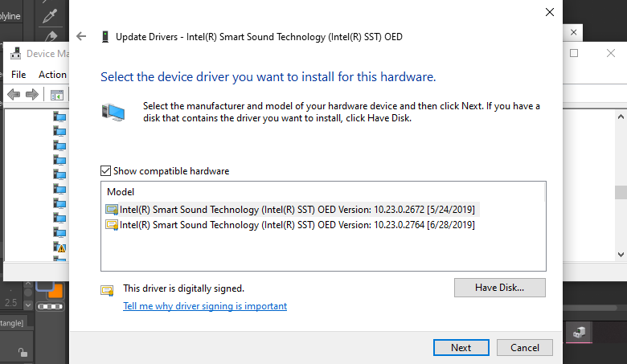Open 'Tell me why driver signing is important'
The width and height of the screenshot is (627, 364).
205,306
